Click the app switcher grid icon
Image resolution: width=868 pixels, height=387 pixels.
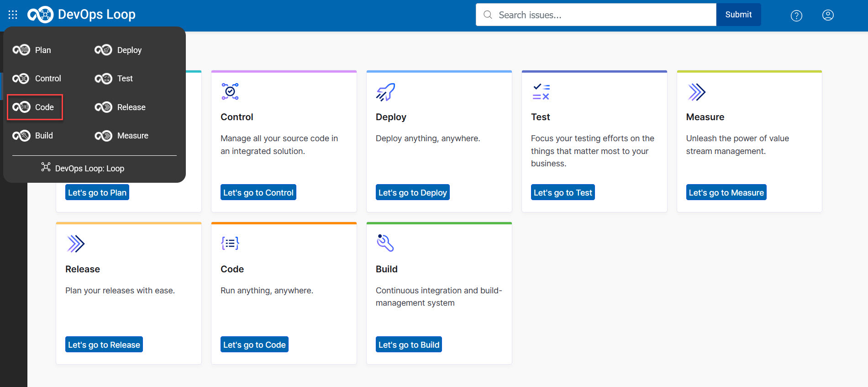coord(13,15)
